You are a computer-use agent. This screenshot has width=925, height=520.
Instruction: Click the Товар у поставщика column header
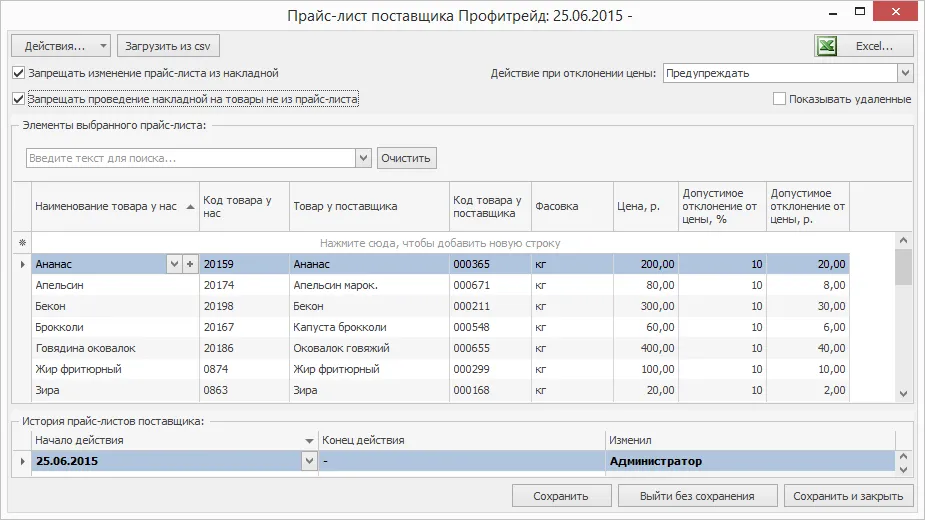(369, 207)
